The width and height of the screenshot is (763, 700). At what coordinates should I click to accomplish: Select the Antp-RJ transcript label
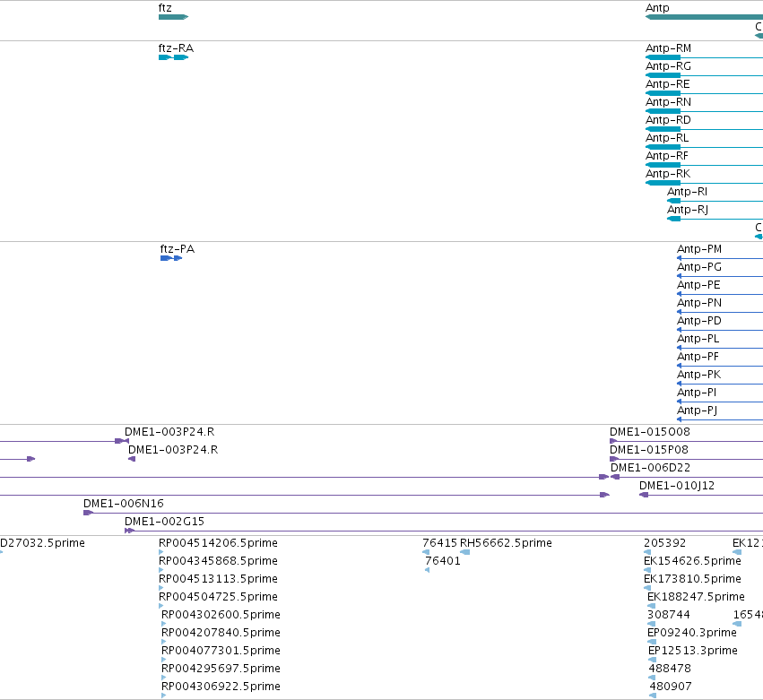pyautogui.click(x=688, y=210)
